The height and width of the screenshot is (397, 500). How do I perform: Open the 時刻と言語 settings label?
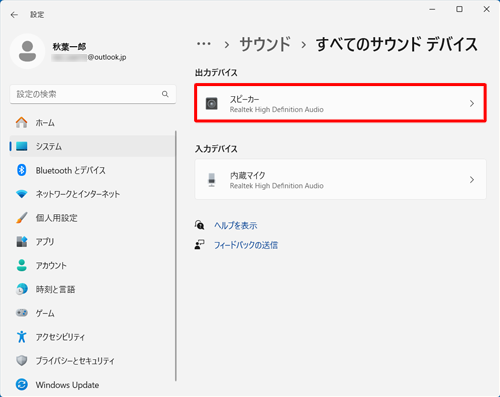point(55,289)
